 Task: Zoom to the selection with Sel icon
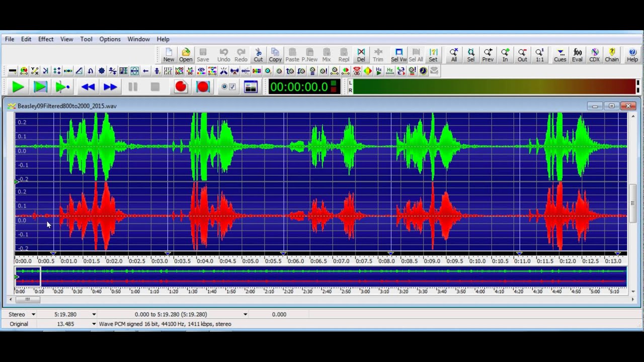(471, 55)
